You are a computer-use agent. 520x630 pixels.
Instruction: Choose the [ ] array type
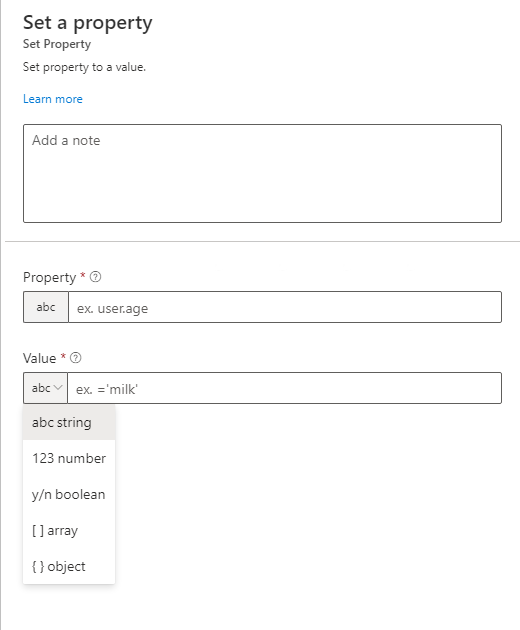(69, 530)
